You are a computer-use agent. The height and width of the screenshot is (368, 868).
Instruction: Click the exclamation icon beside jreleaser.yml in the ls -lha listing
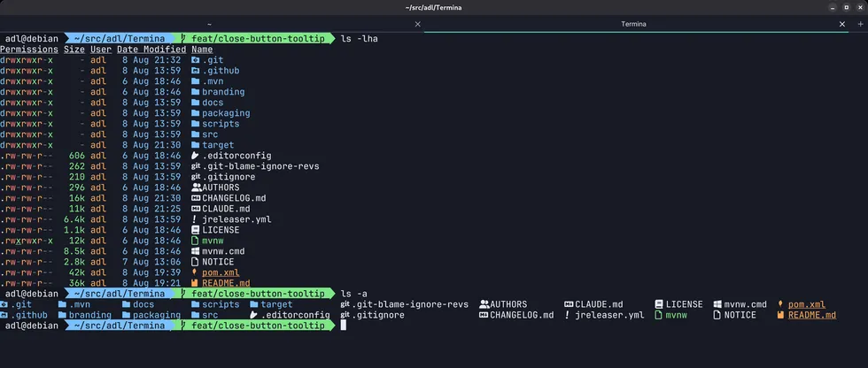tap(195, 219)
